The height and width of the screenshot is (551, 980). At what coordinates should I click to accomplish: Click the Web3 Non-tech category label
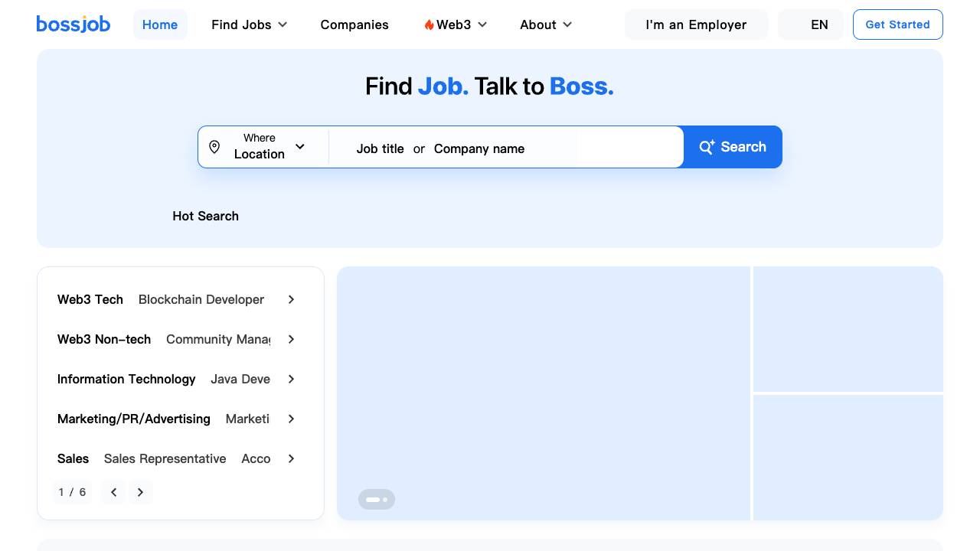point(104,339)
